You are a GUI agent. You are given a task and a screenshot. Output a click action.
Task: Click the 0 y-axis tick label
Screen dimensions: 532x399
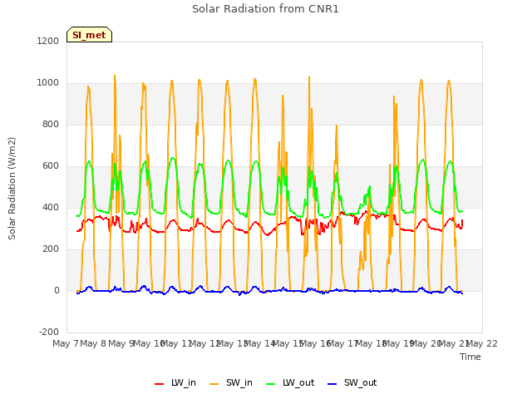pos(57,291)
